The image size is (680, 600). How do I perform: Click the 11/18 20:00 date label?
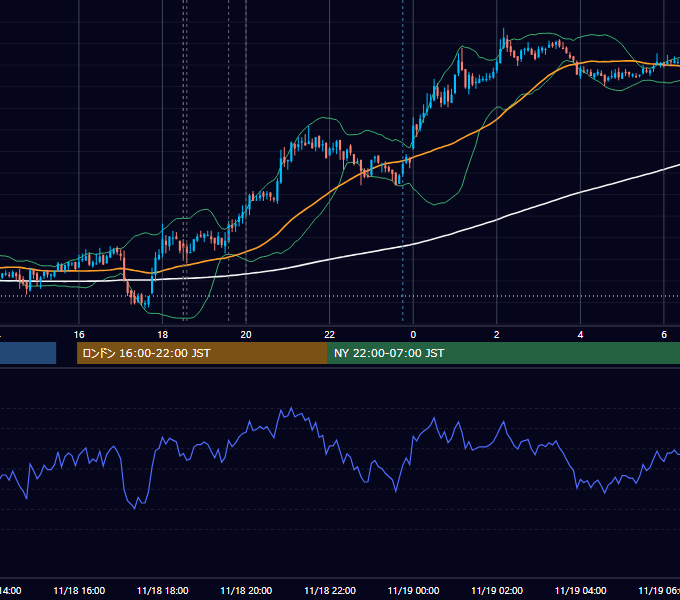coord(246,591)
